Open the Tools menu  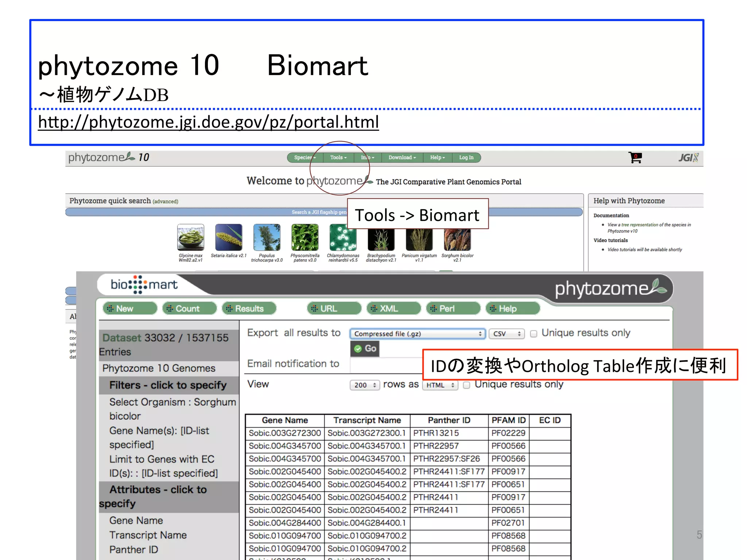click(x=338, y=157)
